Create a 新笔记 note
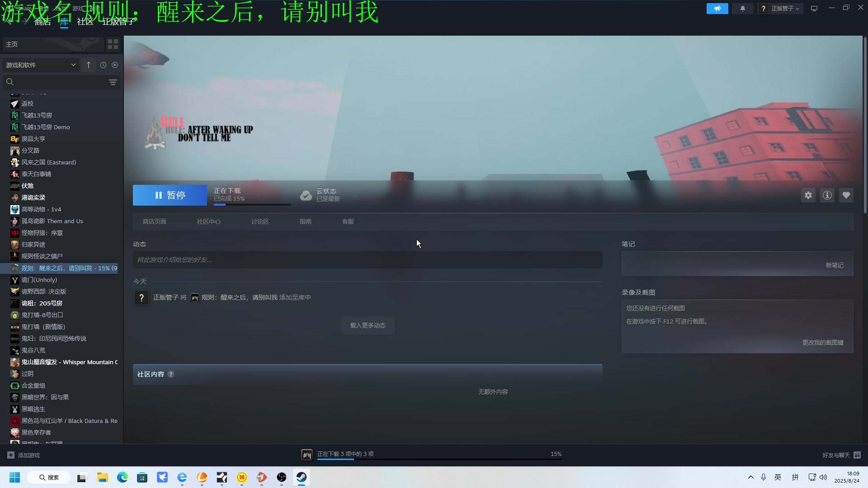868x488 pixels. pos(835,265)
